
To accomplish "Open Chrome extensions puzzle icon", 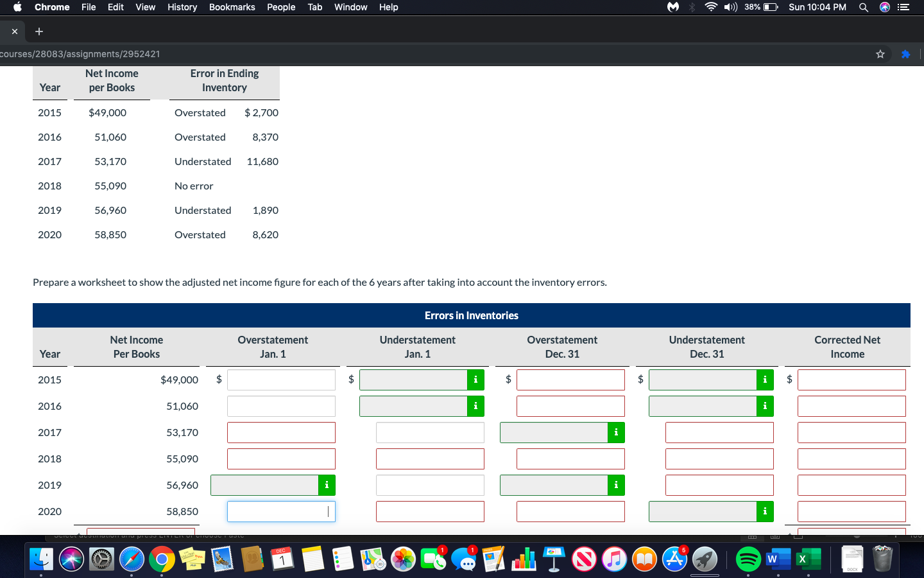I will pyautogui.click(x=905, y=54).
